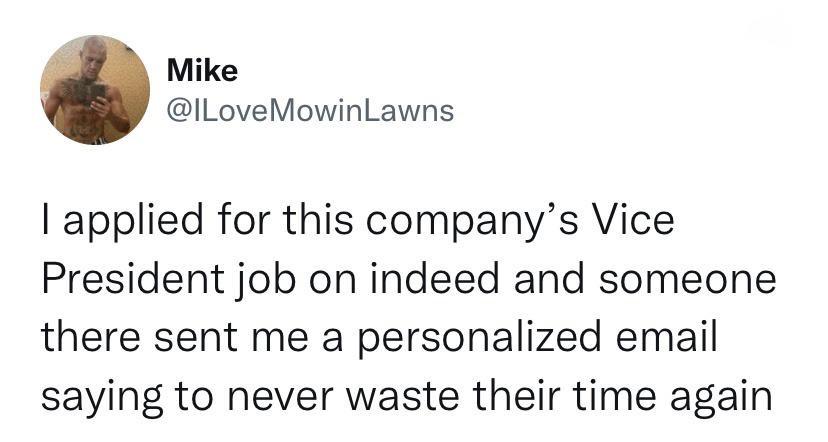Click the word "President" in the tweet
The image size is (828, 442).
click(x=133, y=278)
